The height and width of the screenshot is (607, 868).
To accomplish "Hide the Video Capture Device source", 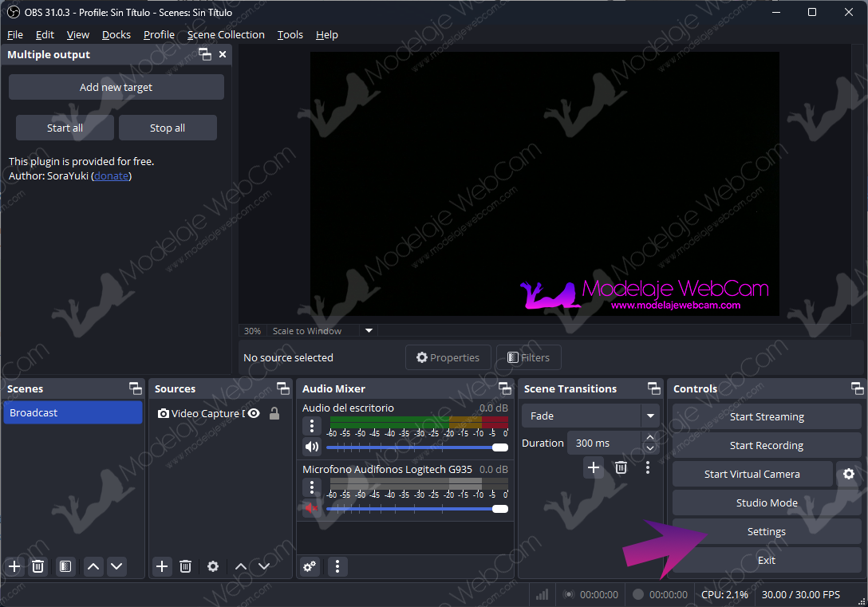I will pyautogui.click(x=254, y=413).
